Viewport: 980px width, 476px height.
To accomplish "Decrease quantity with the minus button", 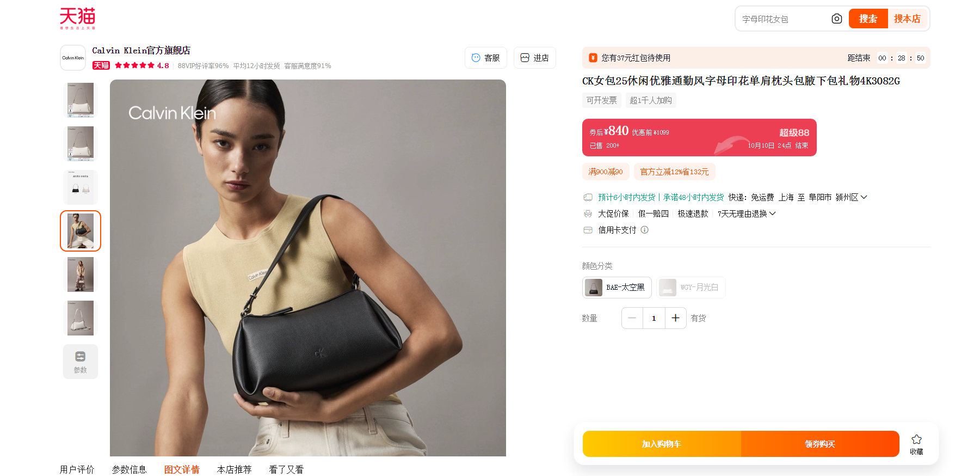I will (x=632, y=318).
